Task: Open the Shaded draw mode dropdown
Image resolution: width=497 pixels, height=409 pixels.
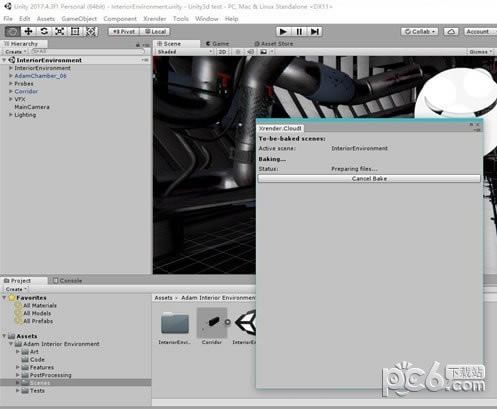Action: pos(184,52)
